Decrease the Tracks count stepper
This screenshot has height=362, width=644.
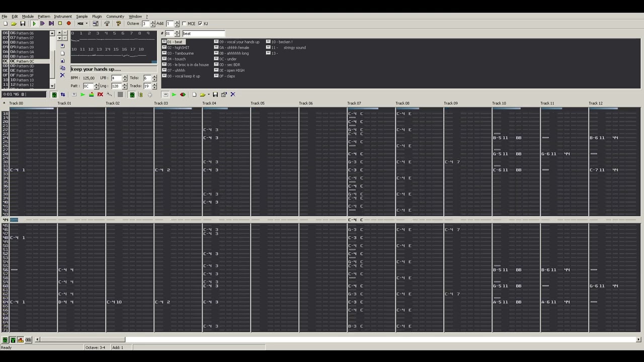point(154,87)
